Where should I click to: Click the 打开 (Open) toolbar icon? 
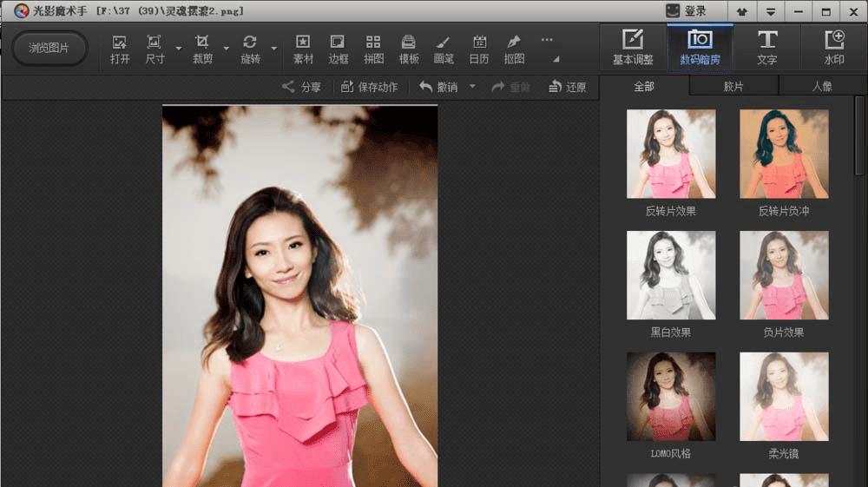[x=120, y=49]
